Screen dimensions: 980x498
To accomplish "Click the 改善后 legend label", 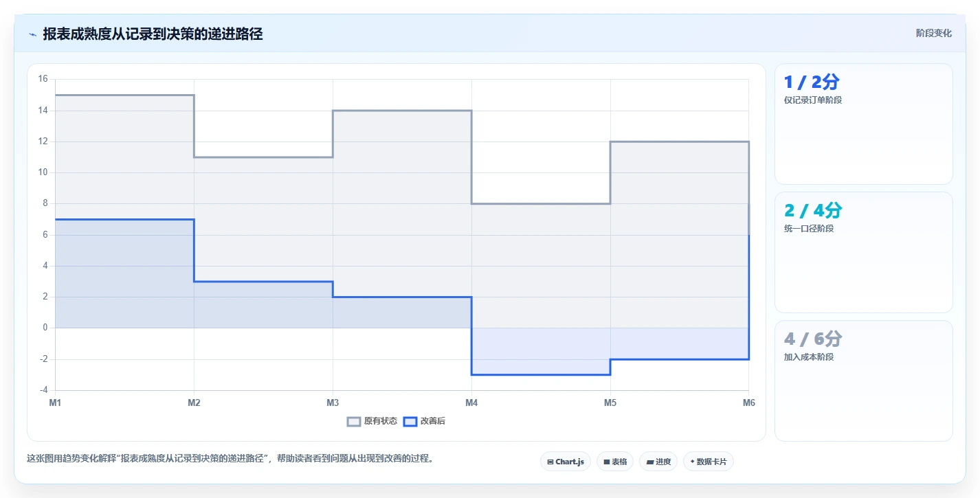I will [x=433, y=421].
